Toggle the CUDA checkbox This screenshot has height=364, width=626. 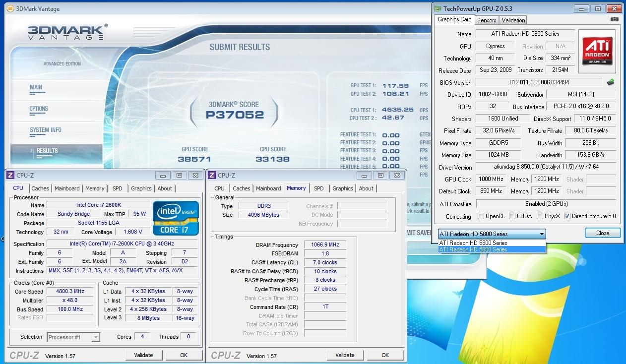[511, 216]
